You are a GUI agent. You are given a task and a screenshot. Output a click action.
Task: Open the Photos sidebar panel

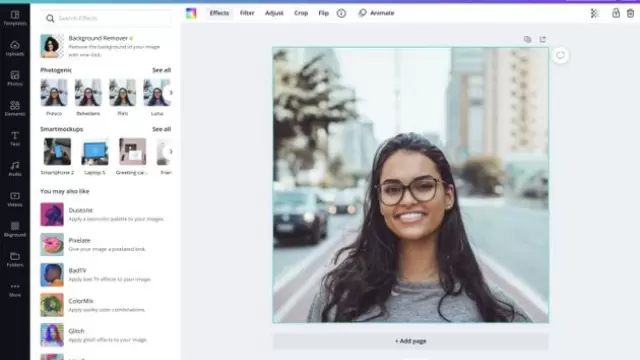click(x=15, y=78)
